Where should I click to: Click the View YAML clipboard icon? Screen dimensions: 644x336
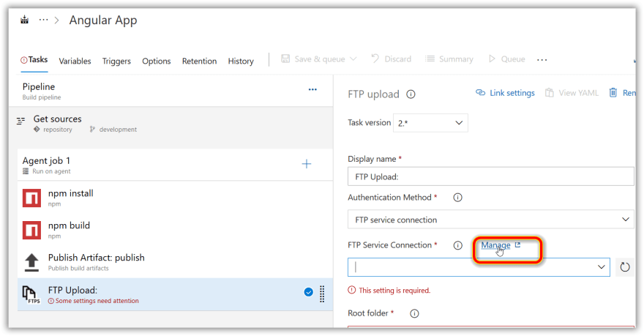549,93
